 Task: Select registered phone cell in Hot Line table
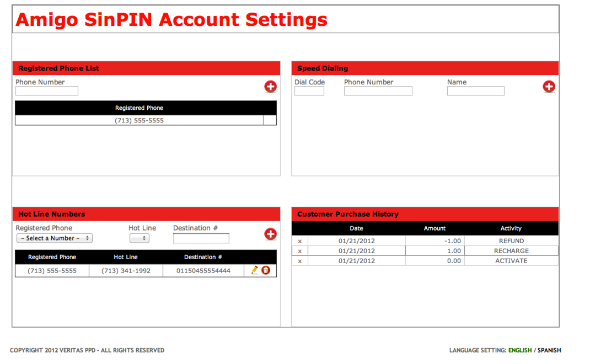[52, 271]
